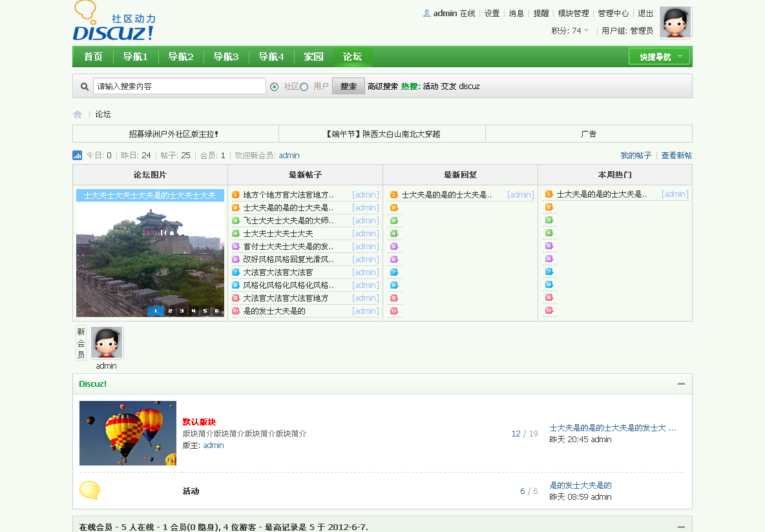Click the 活动 forum speech bubble icon
The width and height of the screenshot is (765, 532).
click(89, 490)
